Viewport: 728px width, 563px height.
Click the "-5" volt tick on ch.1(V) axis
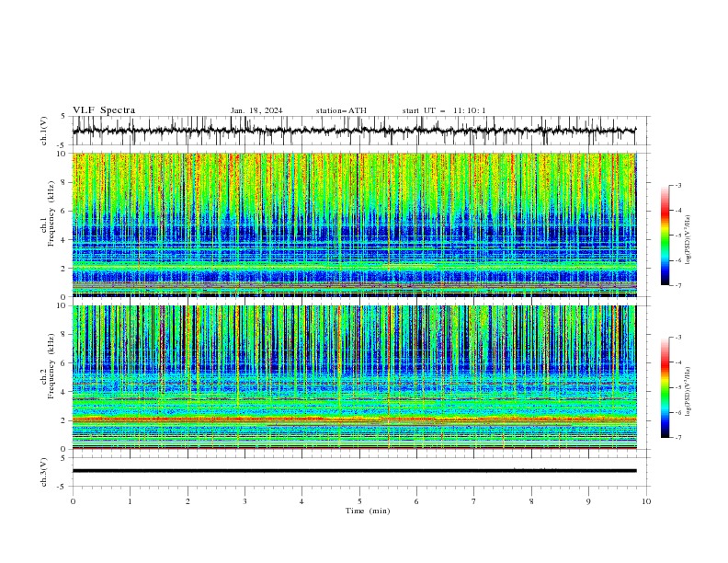pyautogui.click(x=63, y=145)
